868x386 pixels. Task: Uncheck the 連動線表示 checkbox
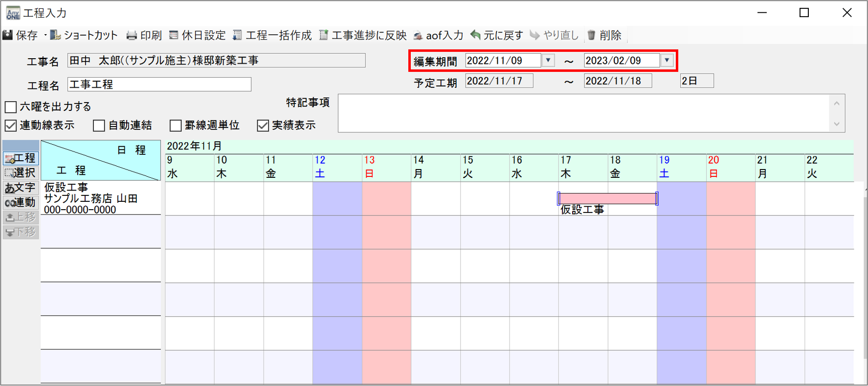(x=11, y=126)
